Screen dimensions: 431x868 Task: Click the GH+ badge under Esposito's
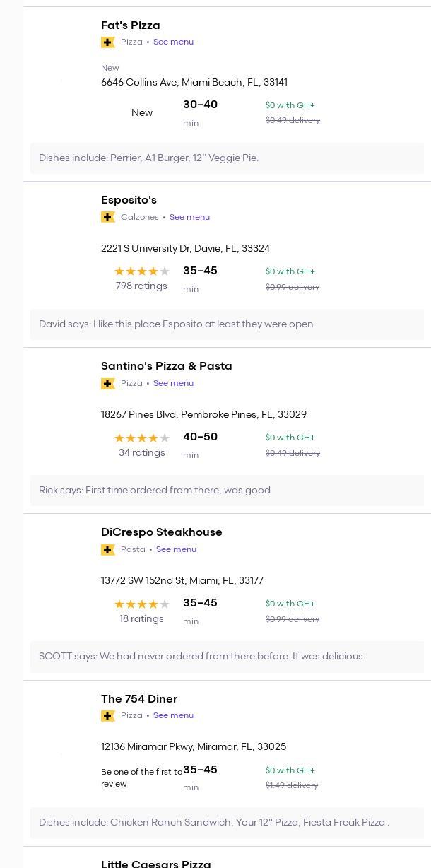pyautogui.click(x=108, y=217)
